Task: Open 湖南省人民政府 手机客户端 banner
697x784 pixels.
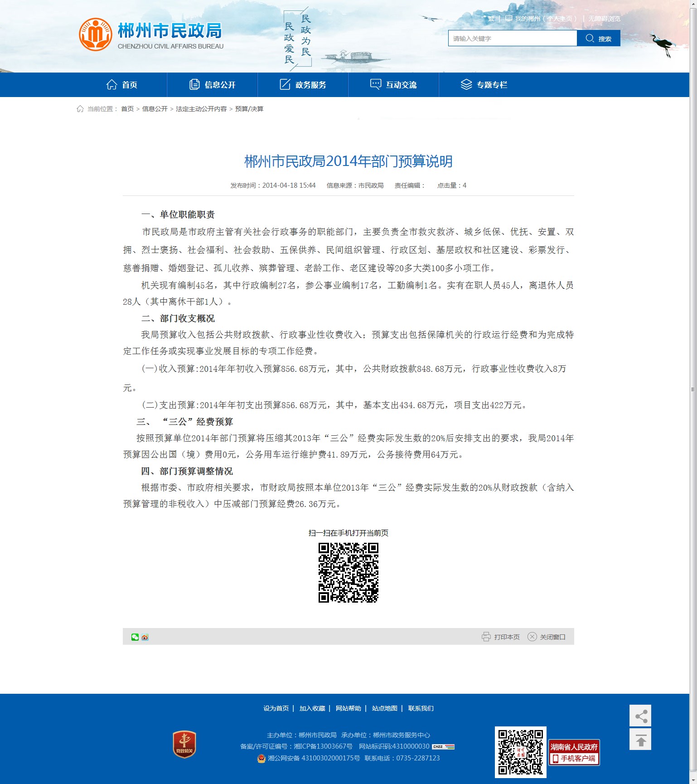Action: pos(574,752)
